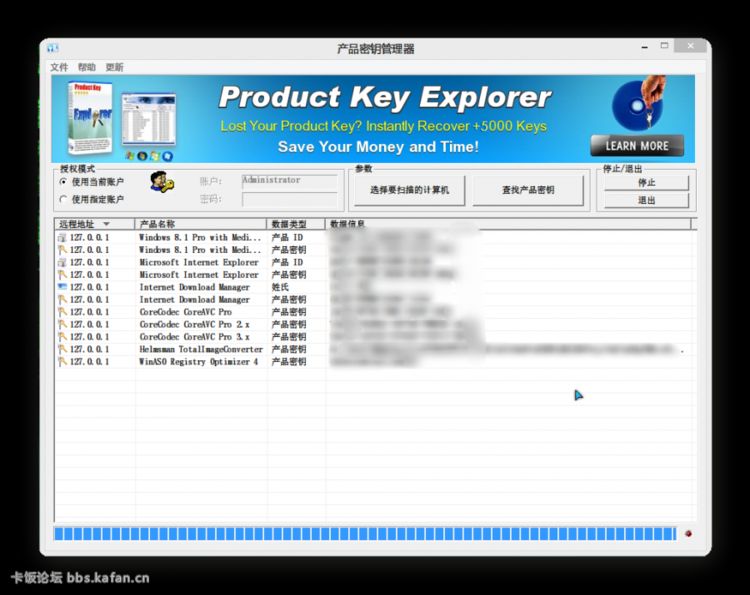
Task: Click card icon of Internet Download Manager 姓氏 row
Action: [62, 287]
